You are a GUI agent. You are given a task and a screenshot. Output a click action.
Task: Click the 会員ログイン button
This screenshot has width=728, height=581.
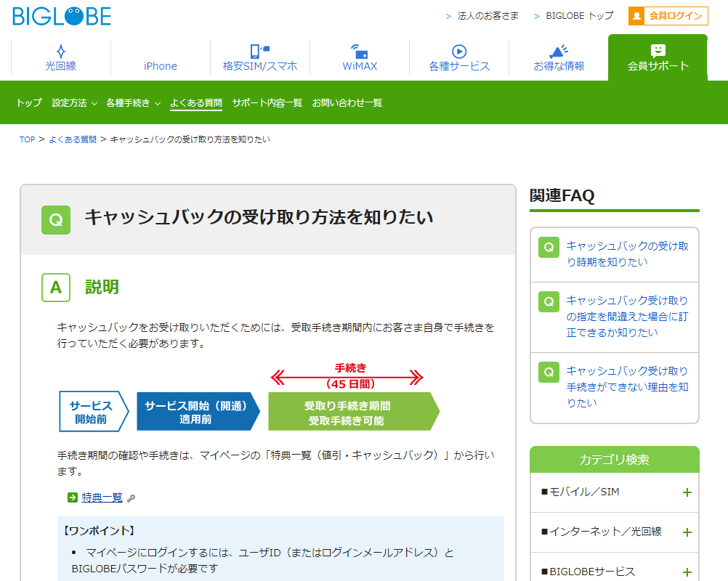click(668, 16)
